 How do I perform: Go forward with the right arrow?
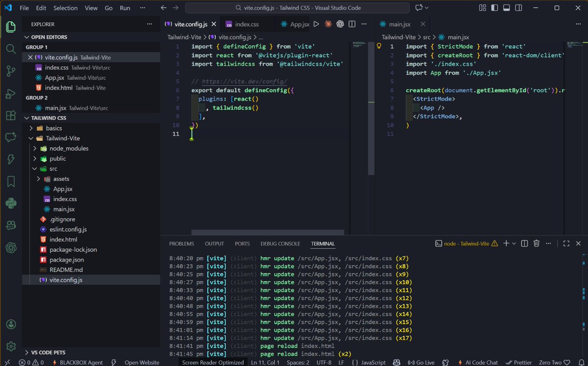[x=176, y=8]
